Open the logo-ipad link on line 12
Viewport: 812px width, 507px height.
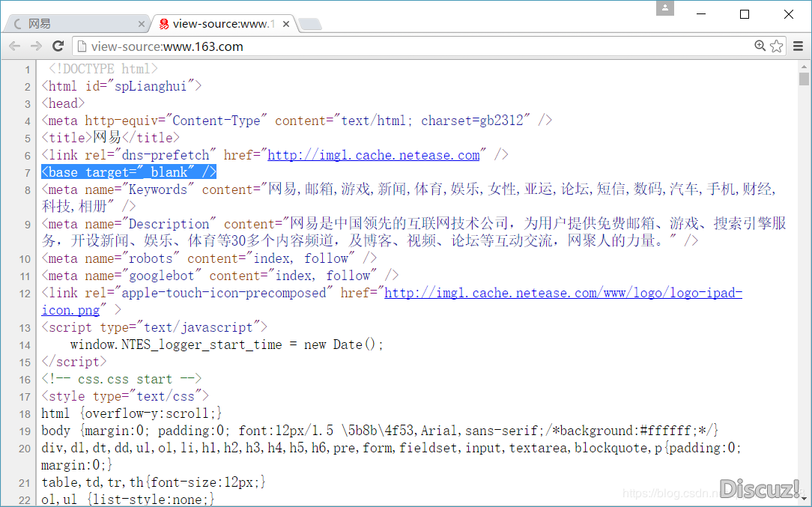pos(563,293)
